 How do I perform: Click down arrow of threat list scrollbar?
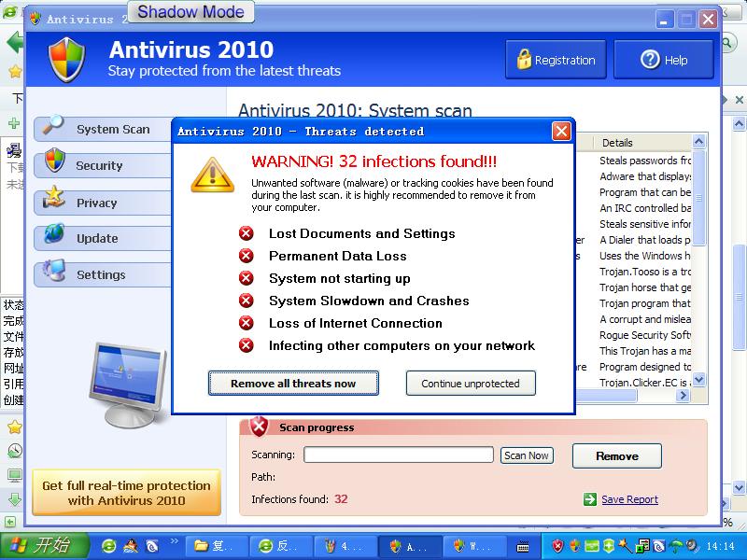tap(698, 380)
